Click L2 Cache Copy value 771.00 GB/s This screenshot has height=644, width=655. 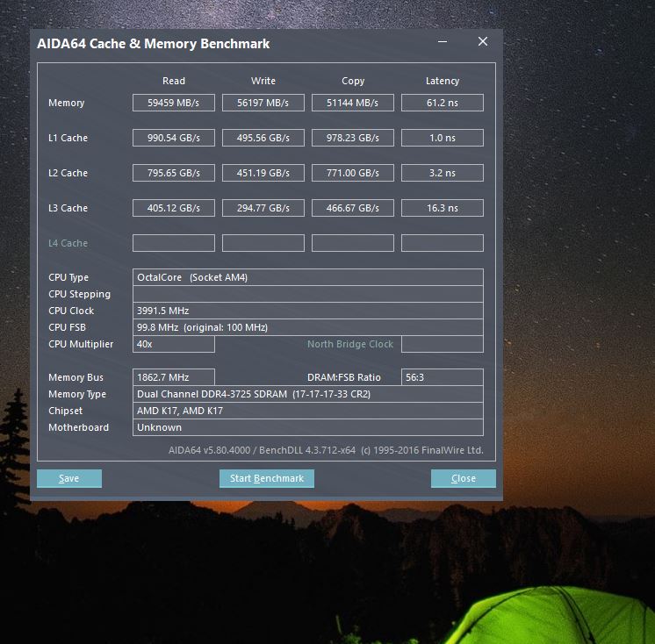pyautogui.click(x=353, y=173)
